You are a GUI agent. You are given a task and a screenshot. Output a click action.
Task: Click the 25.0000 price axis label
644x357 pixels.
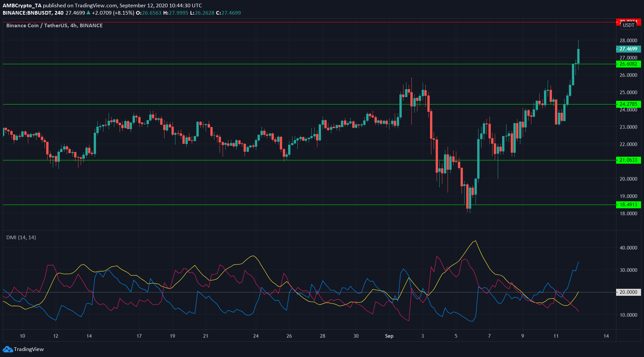(628, 92)
